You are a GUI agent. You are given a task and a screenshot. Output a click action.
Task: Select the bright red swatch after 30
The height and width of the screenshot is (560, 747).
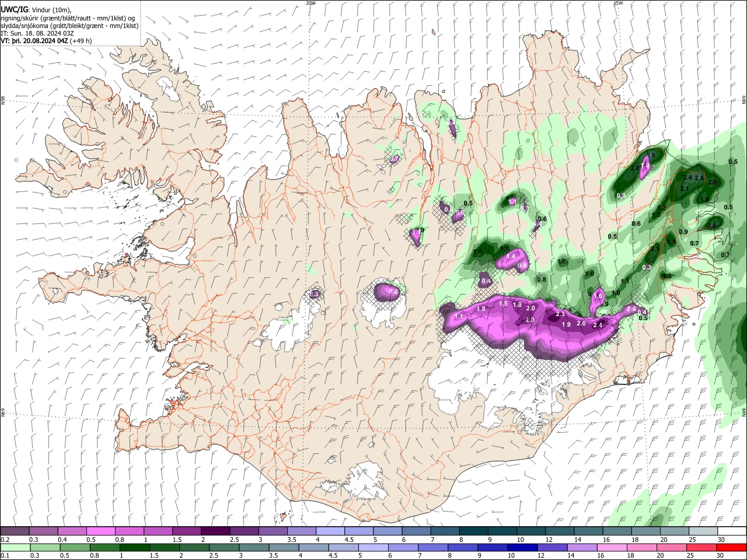click(732, 547)
